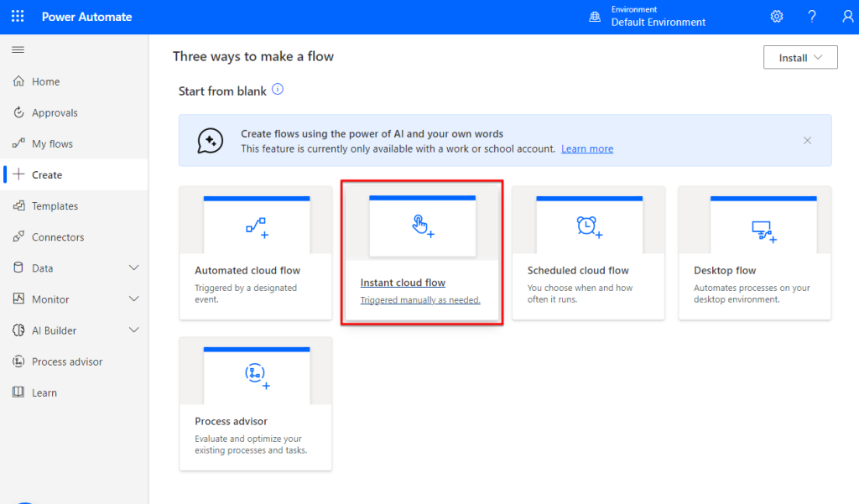The height and width of the screenshot is (504, 859).
Task: Click the AI chat sparkle icon
Action: pyautogui.click(x=211, y=141)
